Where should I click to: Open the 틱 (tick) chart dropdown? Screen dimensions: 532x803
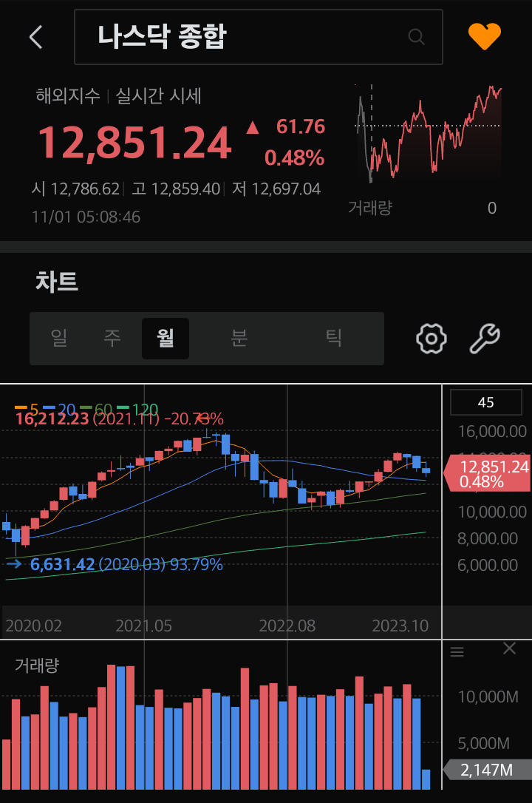coord(333,338)
